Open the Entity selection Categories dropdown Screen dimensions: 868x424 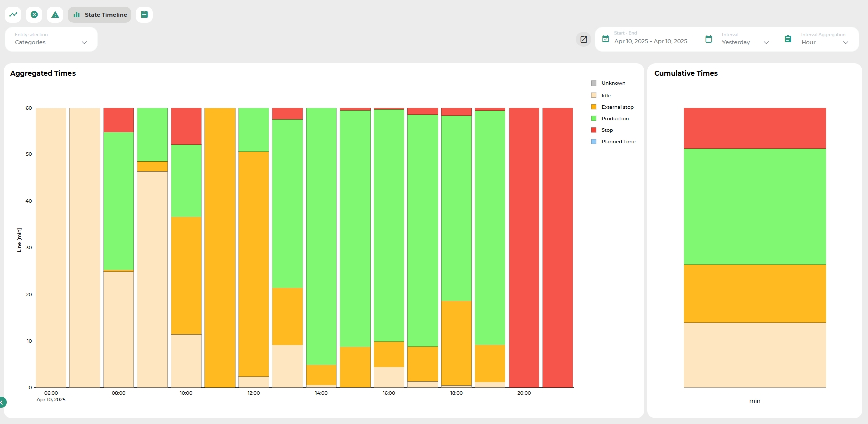(51, 40)
